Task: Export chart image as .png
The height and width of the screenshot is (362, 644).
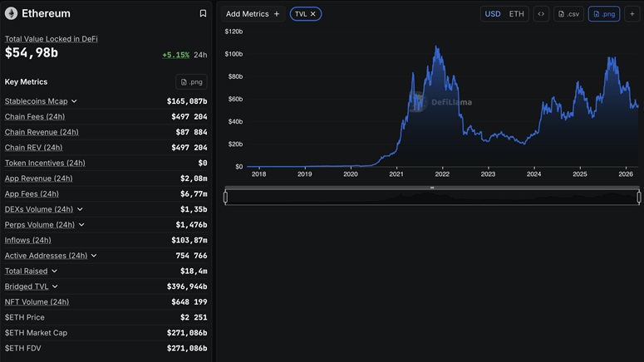Action: click(604, 14)
